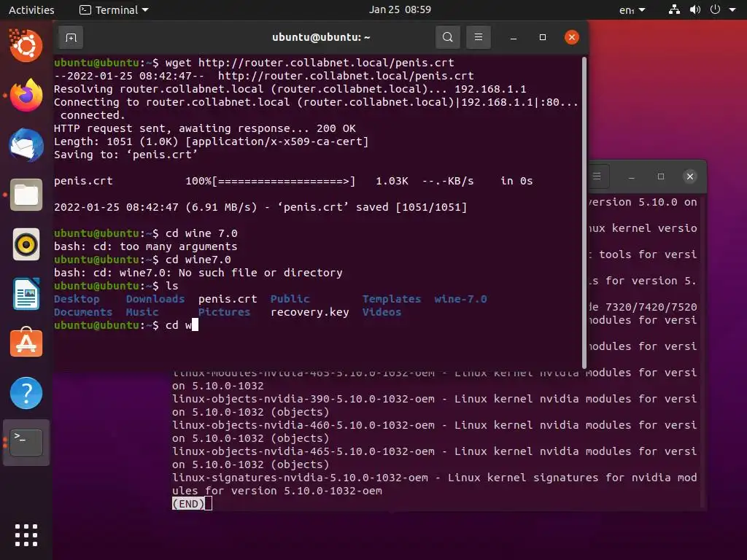Image resolution: width=747 pixels, height=560 pixels.
Task: Click 'Documents' in ls output
Action: 83,312
